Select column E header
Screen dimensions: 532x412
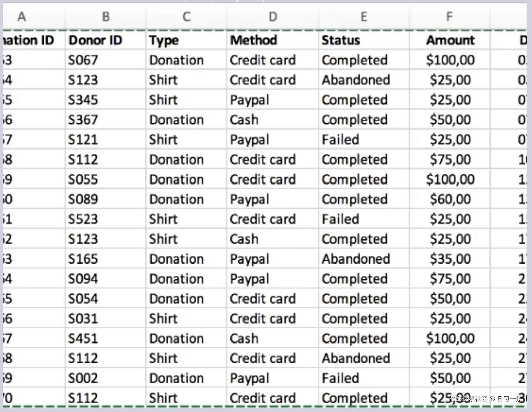[363, 17]
